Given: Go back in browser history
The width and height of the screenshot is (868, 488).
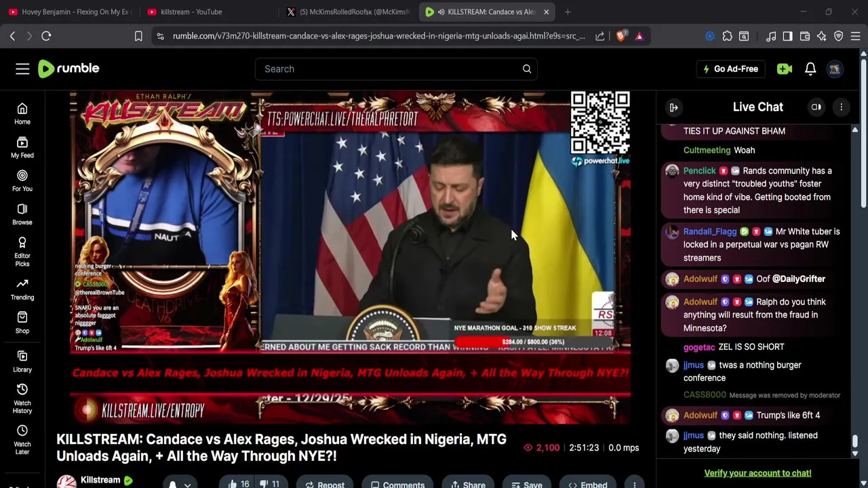Looking at the screenshot, I should click(x=12, y=36).
